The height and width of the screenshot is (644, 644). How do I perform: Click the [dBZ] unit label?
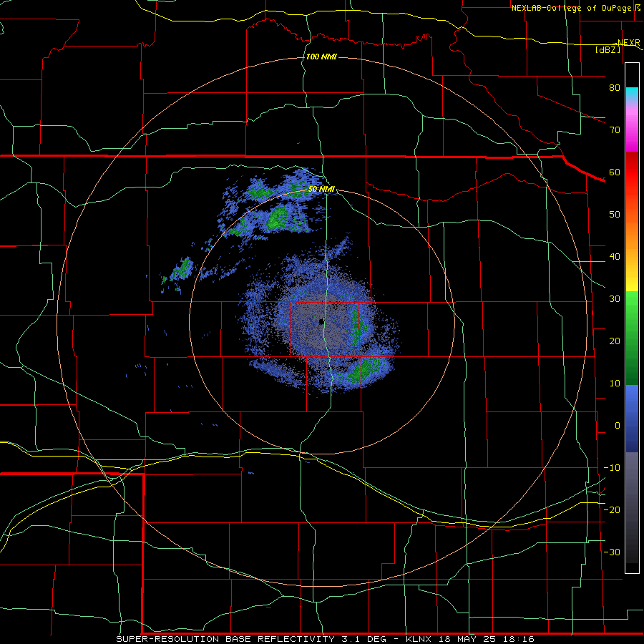pos(608,50)
